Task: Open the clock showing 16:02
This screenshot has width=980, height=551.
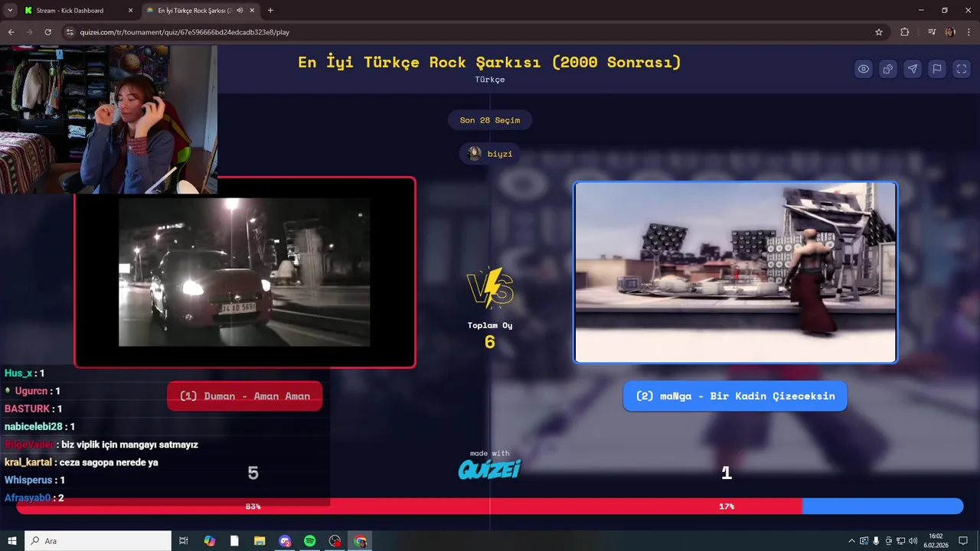Action: 936,541
